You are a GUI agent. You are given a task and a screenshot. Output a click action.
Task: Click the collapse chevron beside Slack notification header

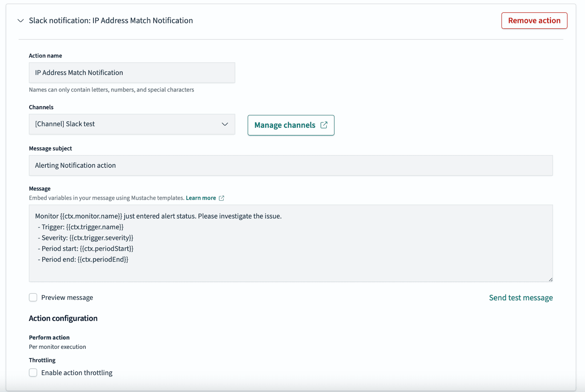click(x=20, y=20)
